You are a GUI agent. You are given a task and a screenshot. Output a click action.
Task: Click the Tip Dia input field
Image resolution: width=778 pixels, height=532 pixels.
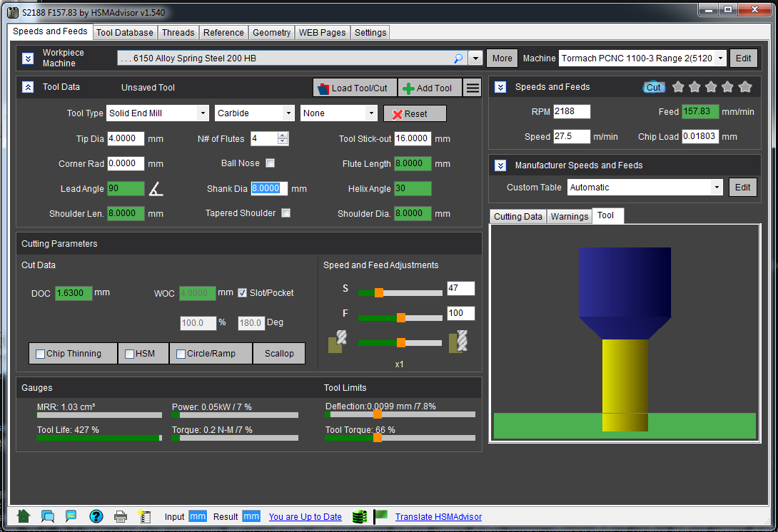[126, 139]
